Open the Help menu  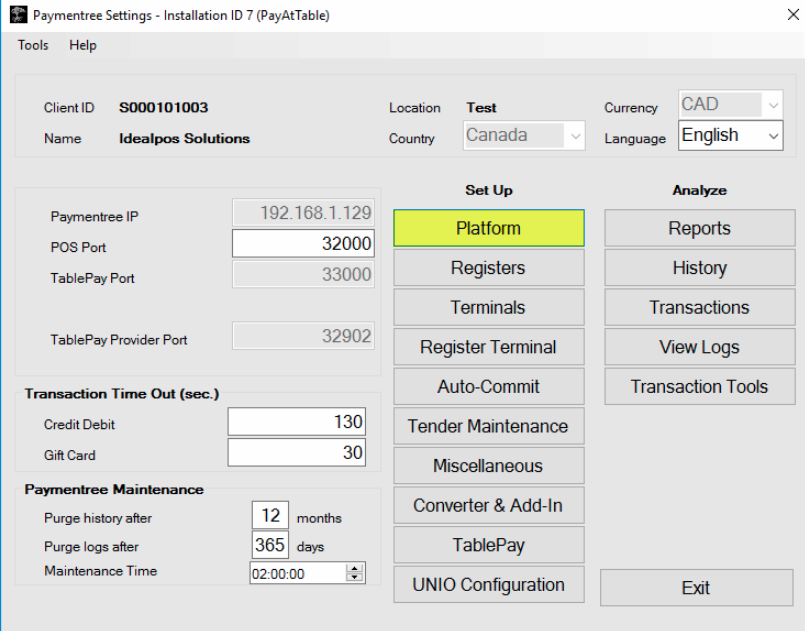tap(83, 45)
